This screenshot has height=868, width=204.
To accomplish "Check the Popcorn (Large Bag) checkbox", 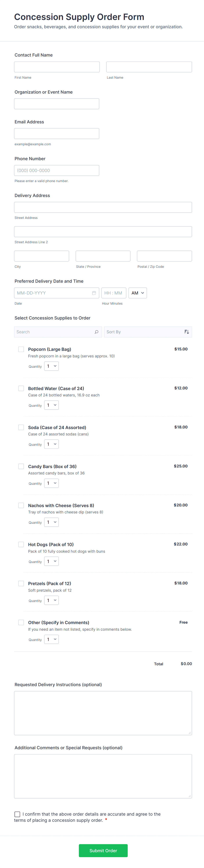I will tap(21, 350).
